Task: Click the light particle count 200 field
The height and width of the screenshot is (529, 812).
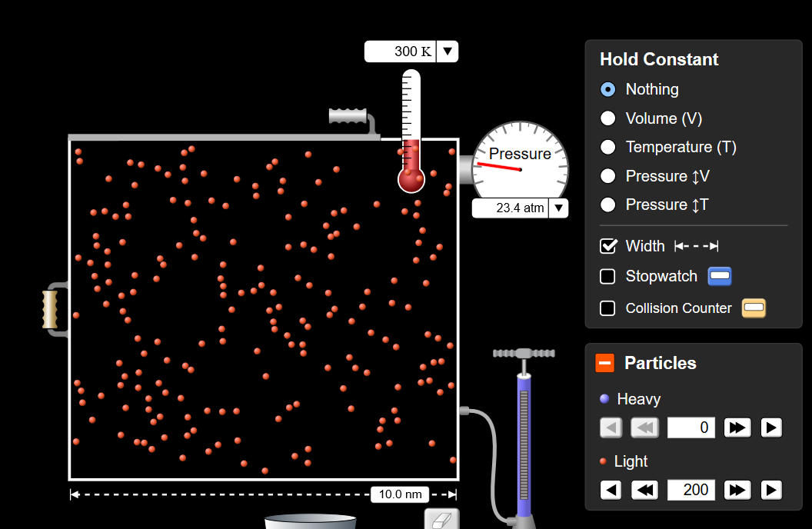Action: pos(691,490)
